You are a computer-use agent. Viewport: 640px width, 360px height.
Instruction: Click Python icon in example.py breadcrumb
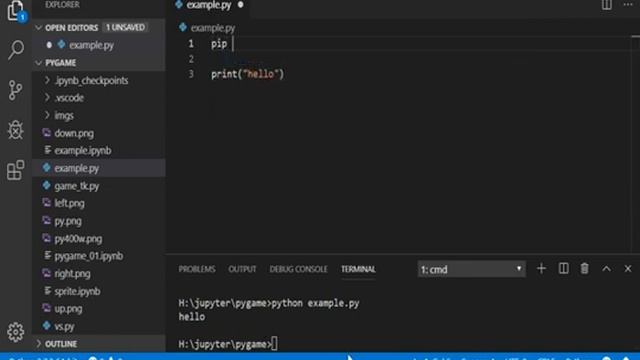point(183,27)
